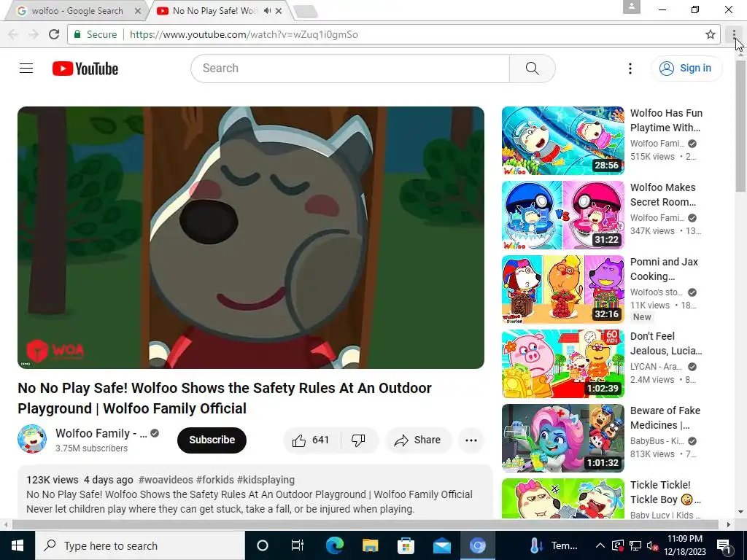
Task: Open Tickle Tickle! Tickle Boy video title
Action: click(665, 492)
